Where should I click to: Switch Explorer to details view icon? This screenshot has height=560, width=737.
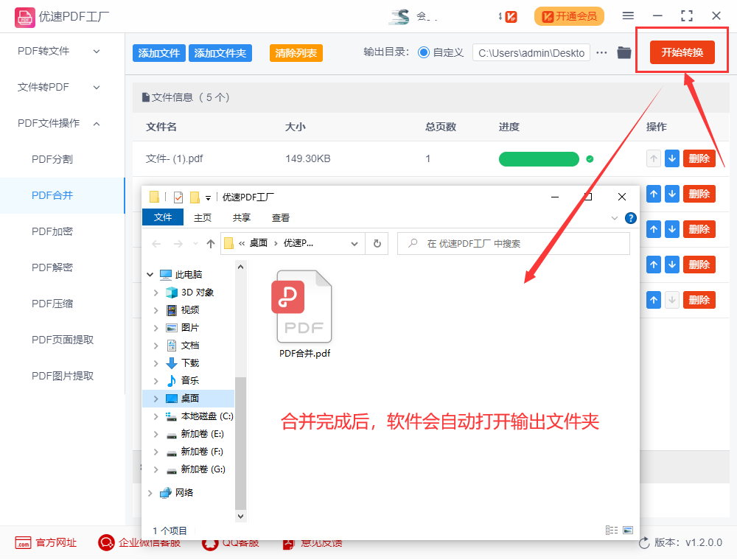(612, 531)
